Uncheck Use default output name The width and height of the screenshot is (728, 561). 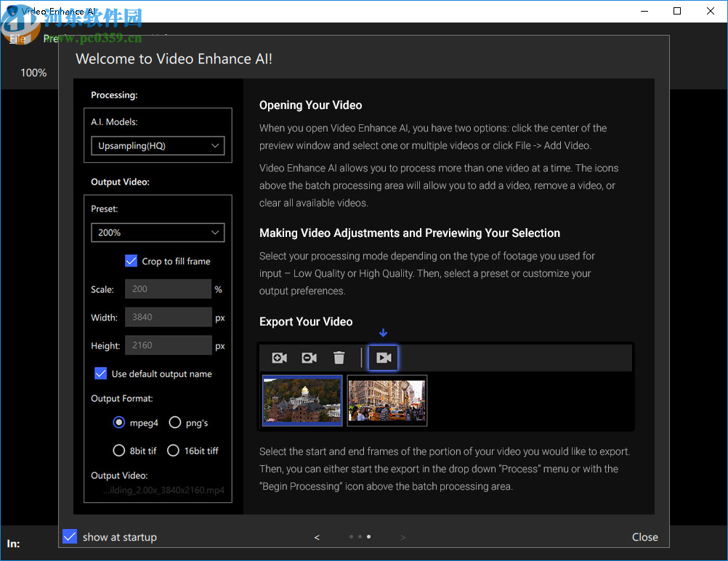(x=100, y=374)
